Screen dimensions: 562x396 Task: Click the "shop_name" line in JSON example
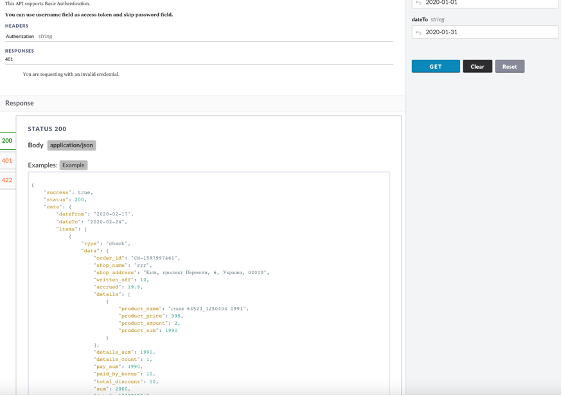123,266
